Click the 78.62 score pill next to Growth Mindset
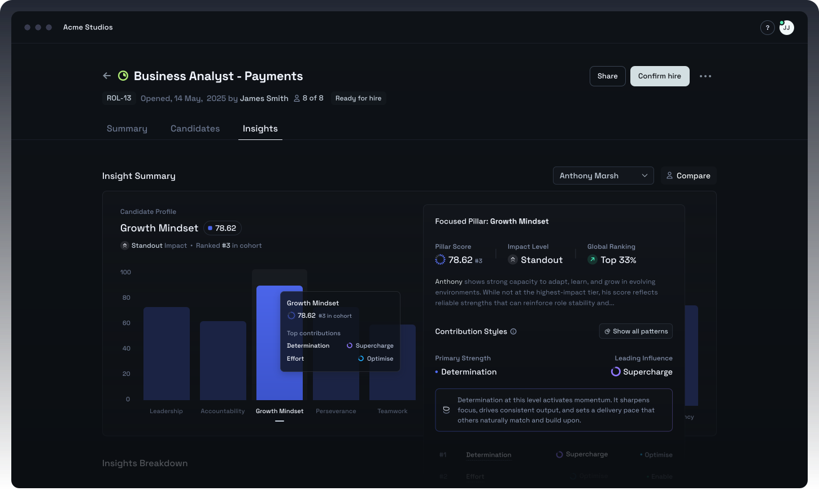 coord(222,228)
